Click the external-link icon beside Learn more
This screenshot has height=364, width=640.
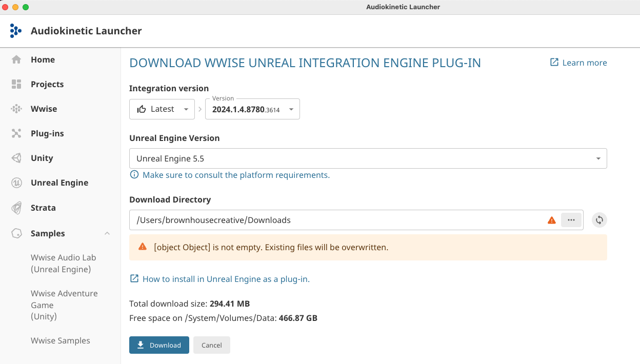(554, 62)
